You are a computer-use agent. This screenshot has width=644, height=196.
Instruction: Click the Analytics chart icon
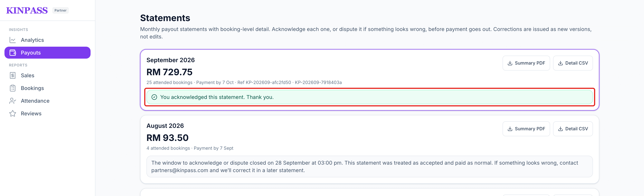tap(12, 40)
